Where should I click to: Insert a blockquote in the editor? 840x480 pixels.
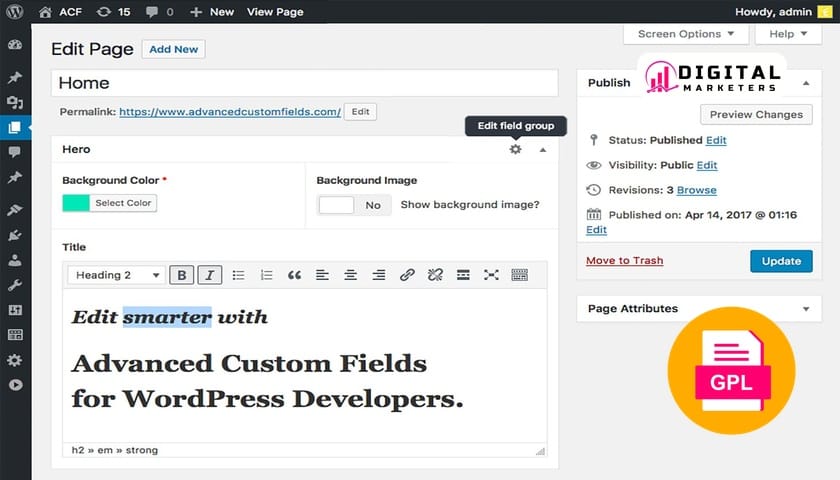point(294,275)
